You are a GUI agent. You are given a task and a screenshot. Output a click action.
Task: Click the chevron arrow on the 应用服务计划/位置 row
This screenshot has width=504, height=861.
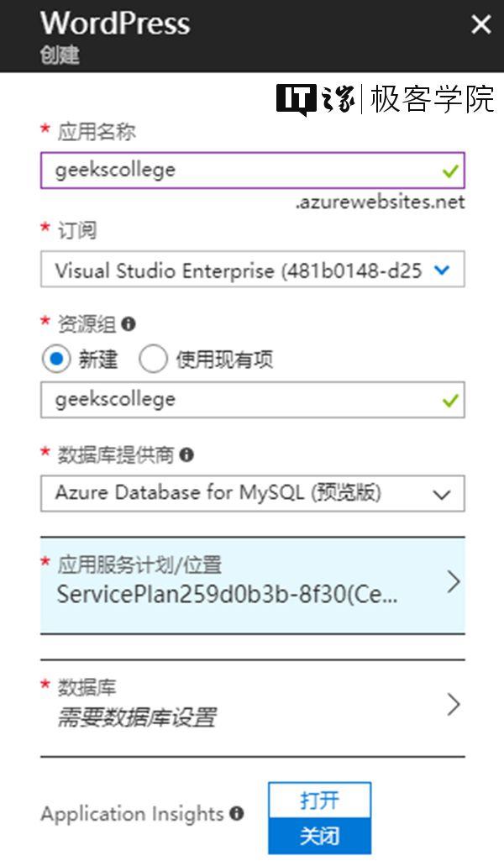tap(454, 583)
